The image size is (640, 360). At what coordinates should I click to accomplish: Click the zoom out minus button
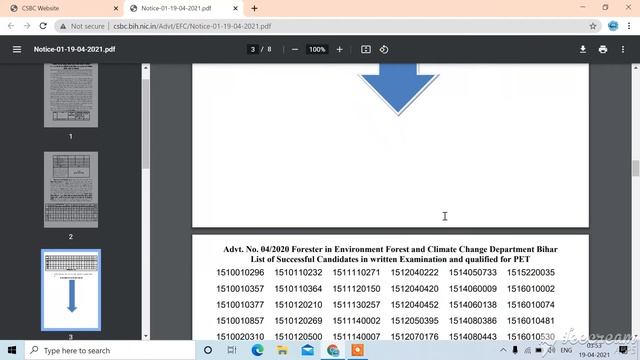point(295,49)
